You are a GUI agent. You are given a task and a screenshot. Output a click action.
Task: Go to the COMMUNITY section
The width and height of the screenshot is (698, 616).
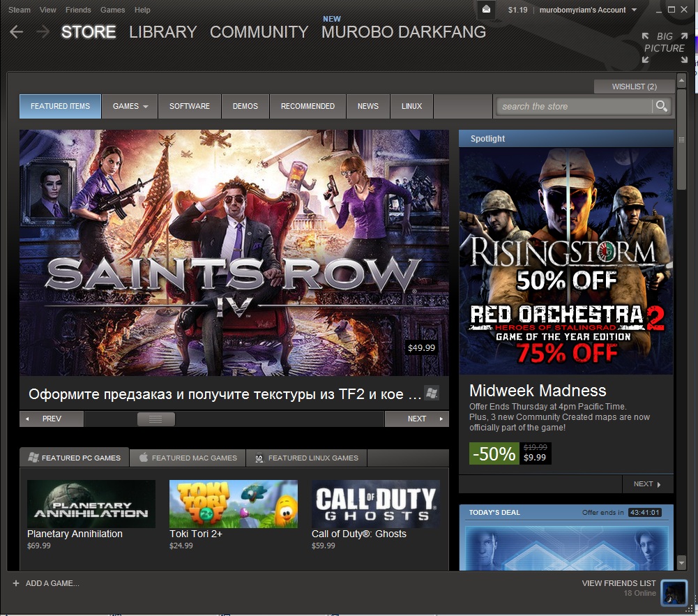pos(259,32)
